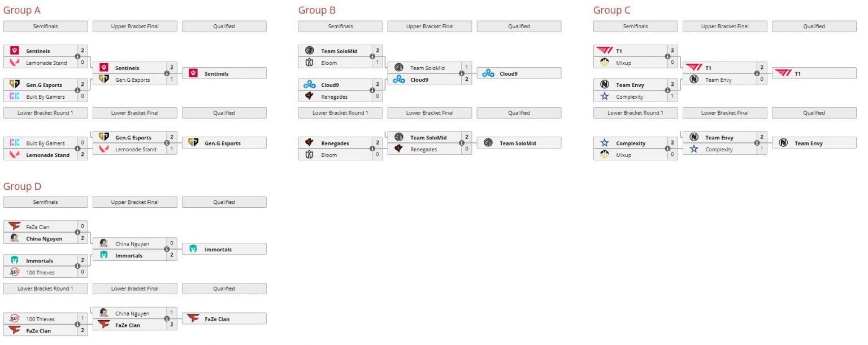Open Team Envy link in Group C lower Qualified
This screenshot has width=868, height=345.
coord(808,143)
